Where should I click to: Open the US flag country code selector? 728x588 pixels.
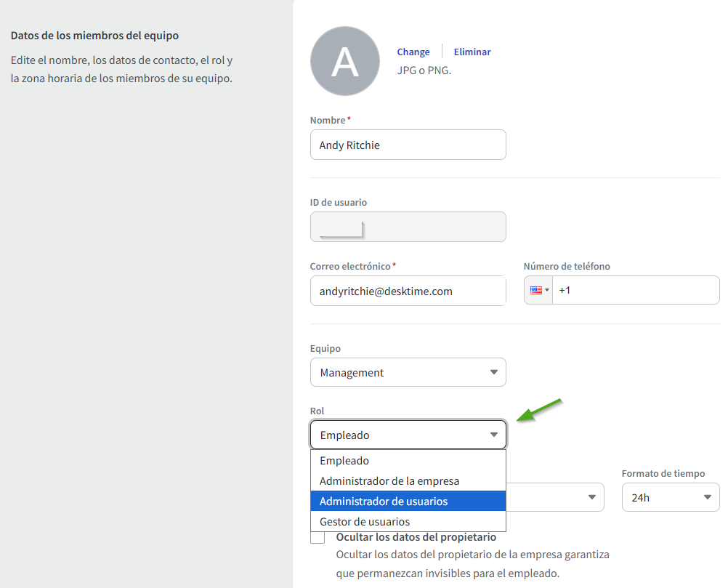click(538, 290)
